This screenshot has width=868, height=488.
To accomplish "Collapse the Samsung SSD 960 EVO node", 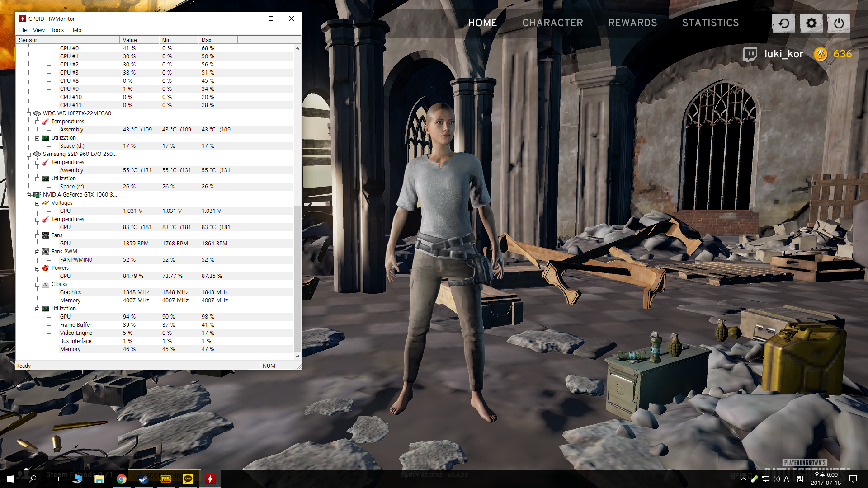I will click(28, 155).
